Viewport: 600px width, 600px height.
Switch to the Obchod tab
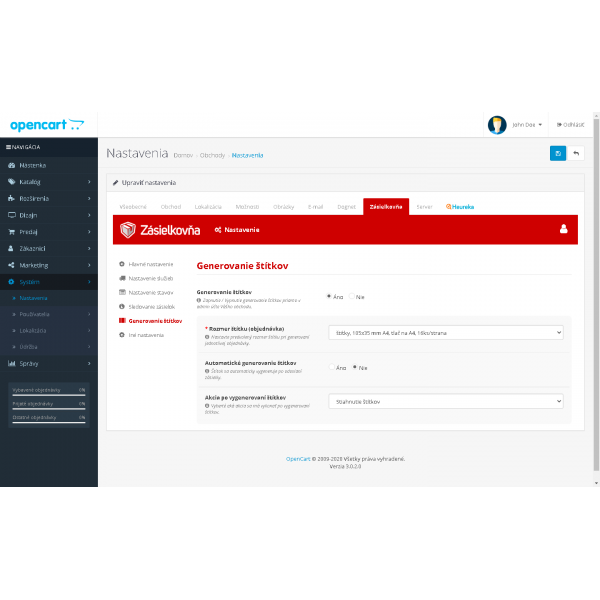pyautogui.click(x=171, y=207)
